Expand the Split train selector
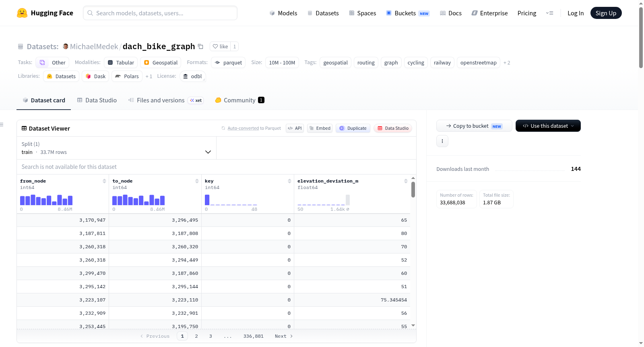The width and height of the screenshot is (644, 347). click(x=116, y=148)
